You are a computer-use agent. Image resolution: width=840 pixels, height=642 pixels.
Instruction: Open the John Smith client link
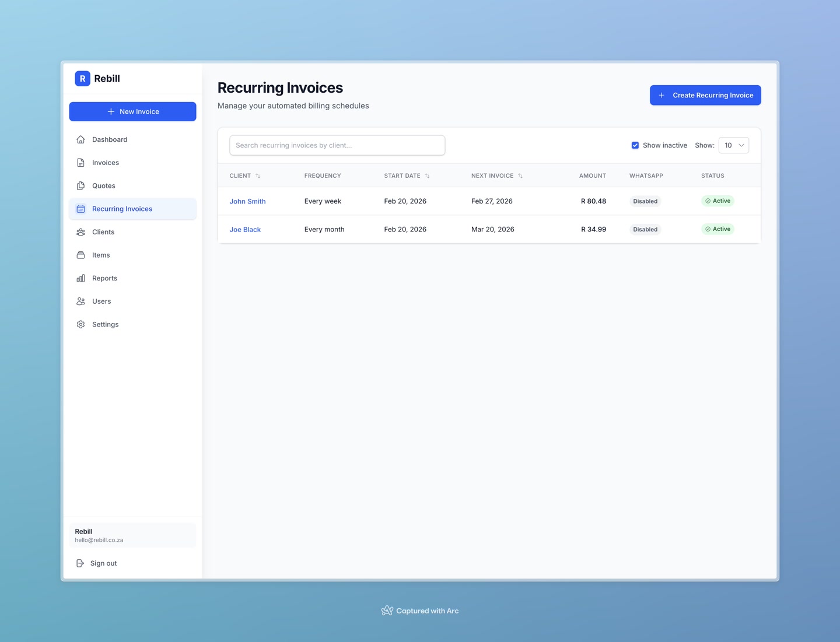coord(247,201)
